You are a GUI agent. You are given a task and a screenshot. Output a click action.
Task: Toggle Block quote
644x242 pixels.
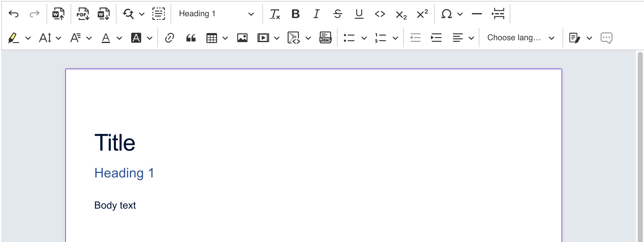191,38
